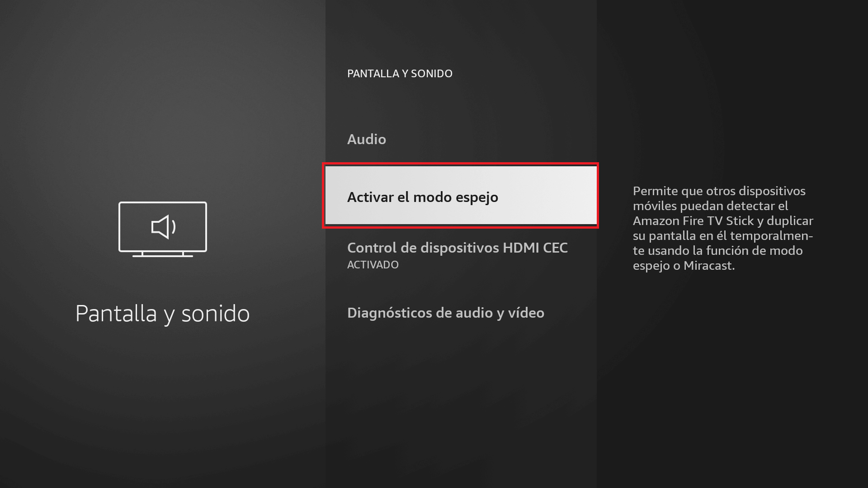Toggle the ACTIVADO status of HDMI CEC

[373, 265]
